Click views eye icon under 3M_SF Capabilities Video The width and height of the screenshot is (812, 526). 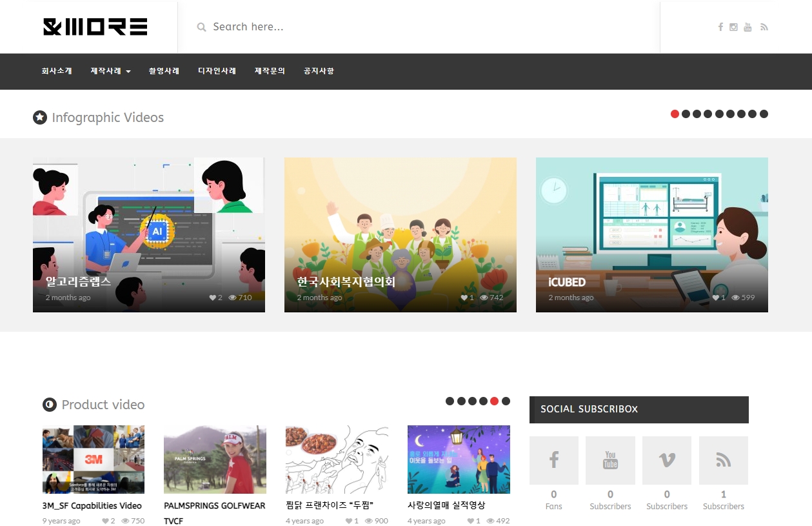125,521
